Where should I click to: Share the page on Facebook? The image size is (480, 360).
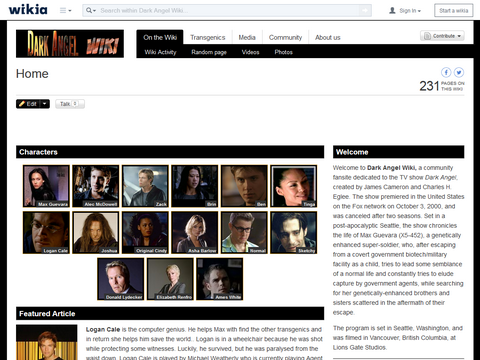(x=446, y=72)
